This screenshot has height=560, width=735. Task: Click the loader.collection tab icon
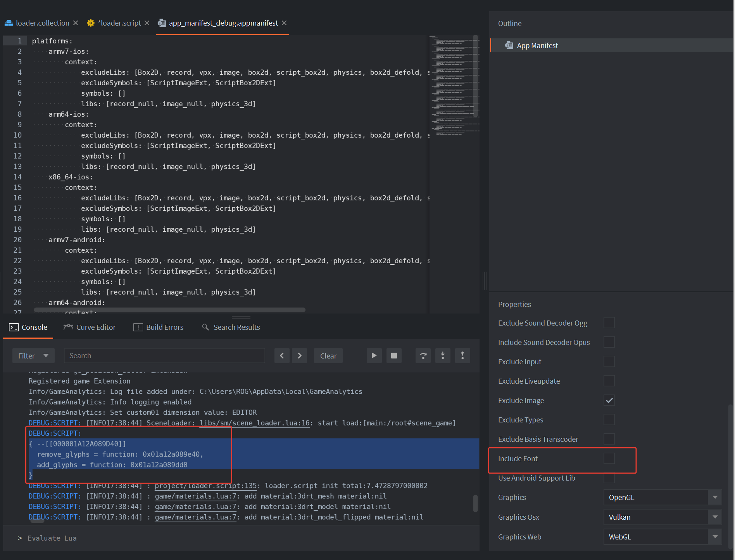9,23
